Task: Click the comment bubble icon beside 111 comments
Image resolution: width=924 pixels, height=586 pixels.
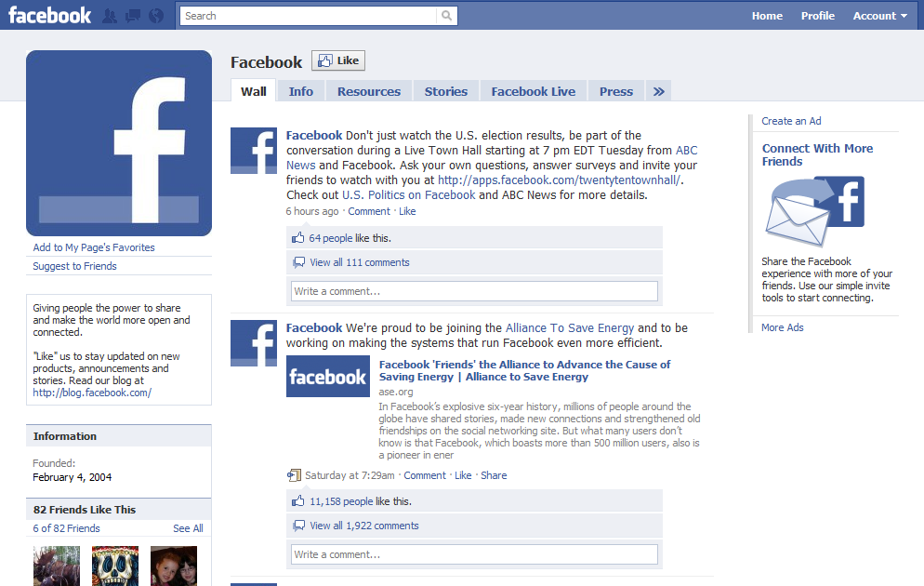Action: click(299, 262)
